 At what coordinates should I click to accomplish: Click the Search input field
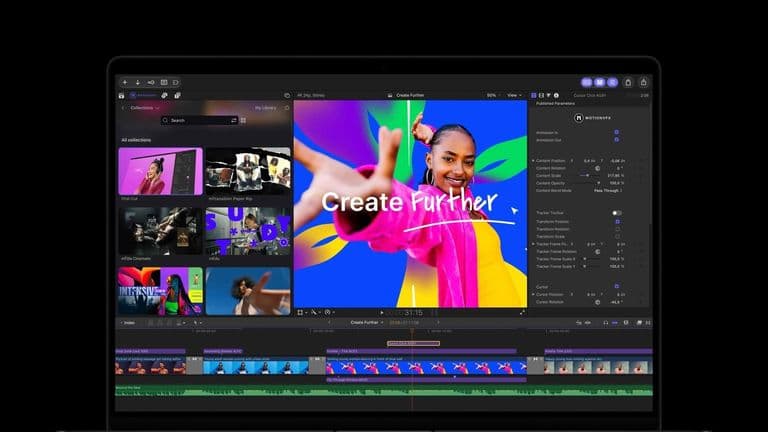(199, 120)
